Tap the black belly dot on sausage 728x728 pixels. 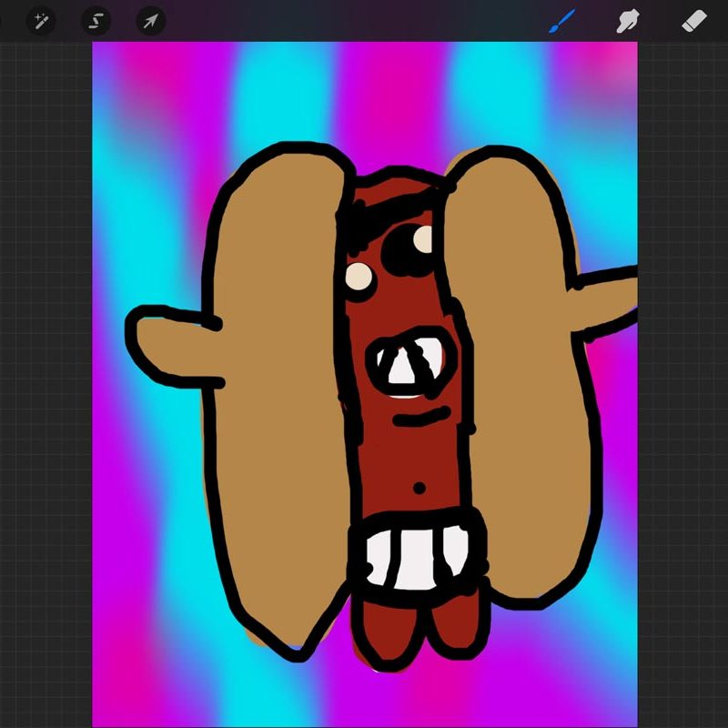[419, 489]
